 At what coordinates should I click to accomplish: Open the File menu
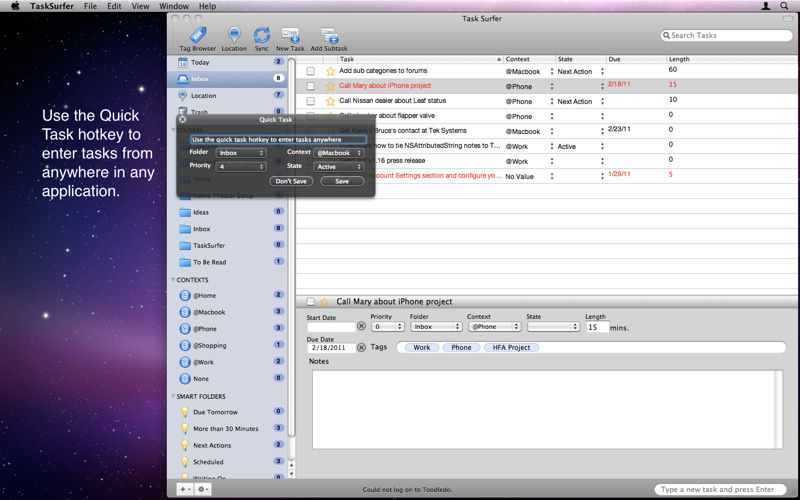[90, 6]
